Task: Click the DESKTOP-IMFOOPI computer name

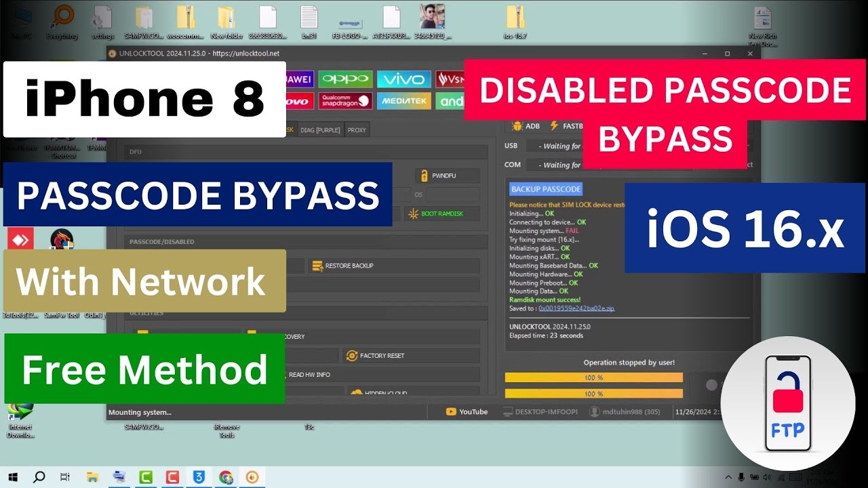Action: coord(541,411)
